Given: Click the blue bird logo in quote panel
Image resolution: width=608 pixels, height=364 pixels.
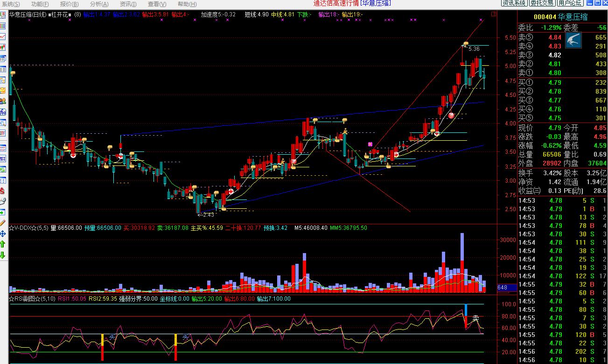Looking at the screenshot, I should pyautogui.click(x=573, y=41).
